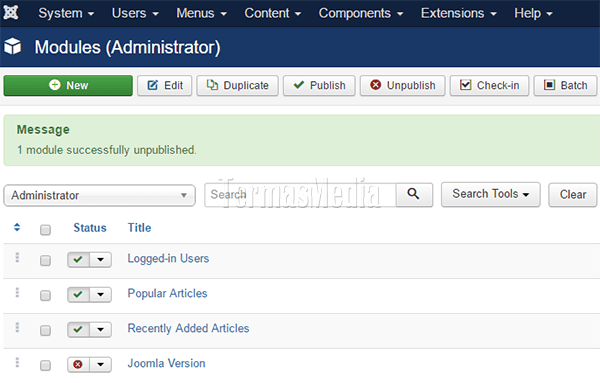This screenshot has width=600, height=383.
Task: Open the Help menu
Action: coord(533,13)
